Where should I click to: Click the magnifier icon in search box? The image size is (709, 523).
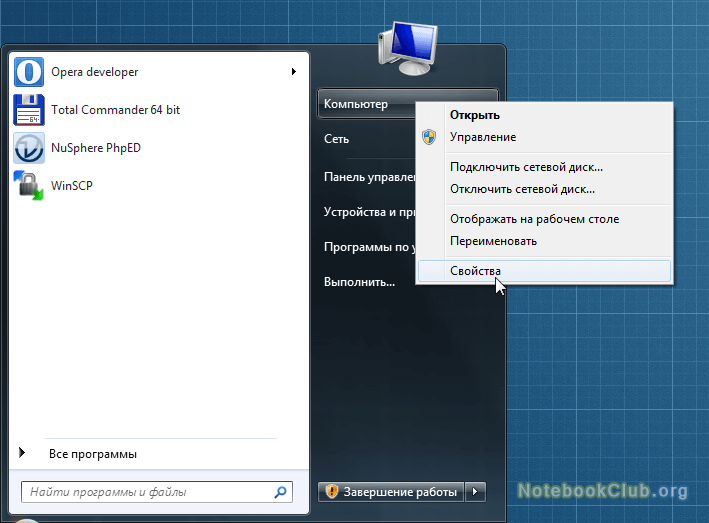coord(280,492)
